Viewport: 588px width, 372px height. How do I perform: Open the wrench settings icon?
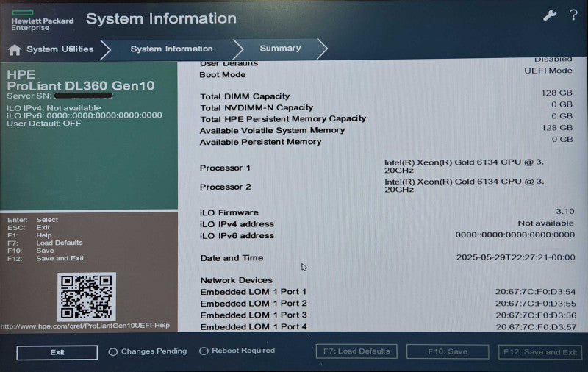(x=549, y=15)
